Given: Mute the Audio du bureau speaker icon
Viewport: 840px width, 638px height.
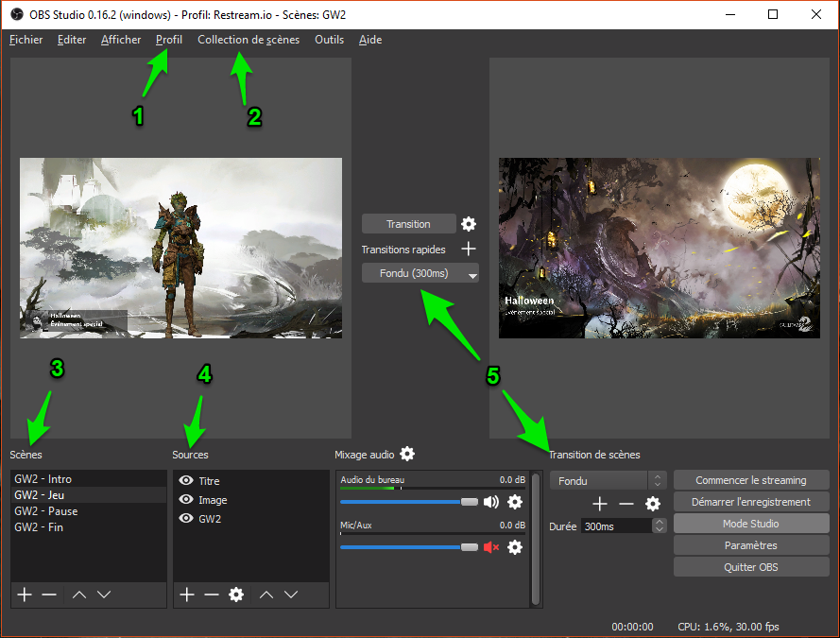Looking at the screenshot, I should (490, 502).
